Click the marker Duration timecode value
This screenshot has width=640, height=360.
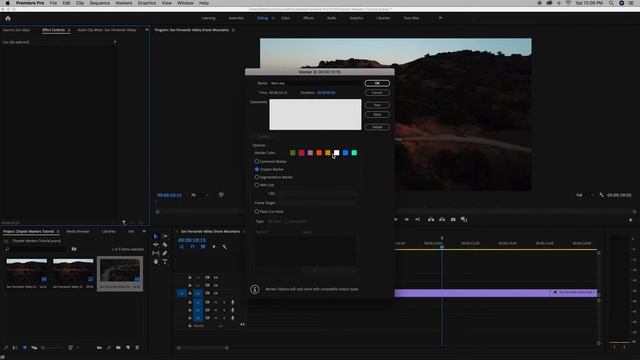[x=326, y=93]
